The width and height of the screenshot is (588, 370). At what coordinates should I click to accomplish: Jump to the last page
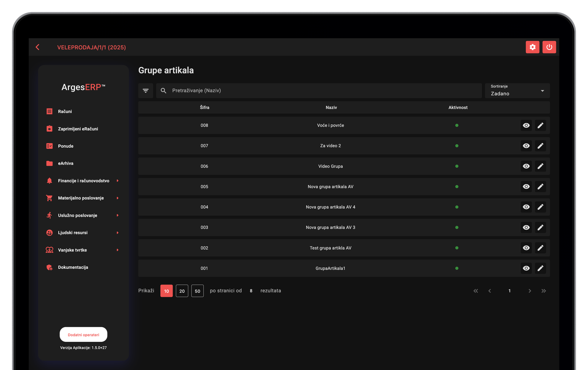tap(544, 291)
